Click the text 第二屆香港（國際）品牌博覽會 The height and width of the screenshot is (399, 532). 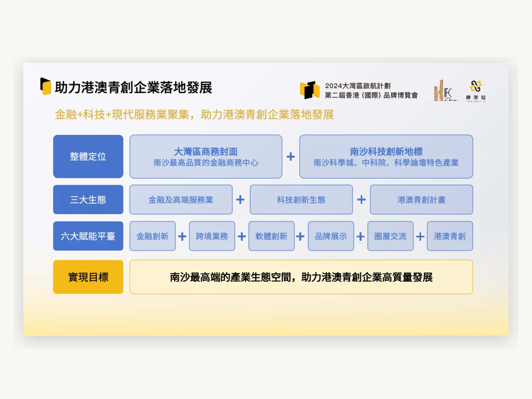pos(371,95)
